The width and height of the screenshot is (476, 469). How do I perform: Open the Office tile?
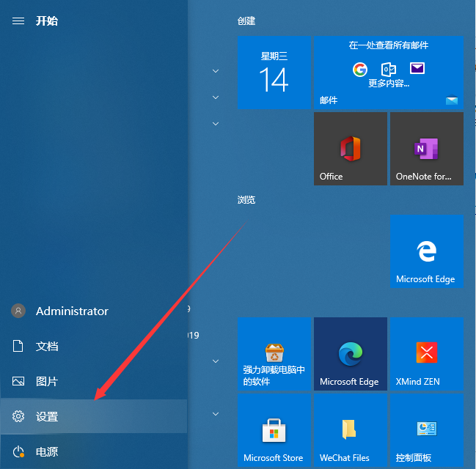(350, 149)
